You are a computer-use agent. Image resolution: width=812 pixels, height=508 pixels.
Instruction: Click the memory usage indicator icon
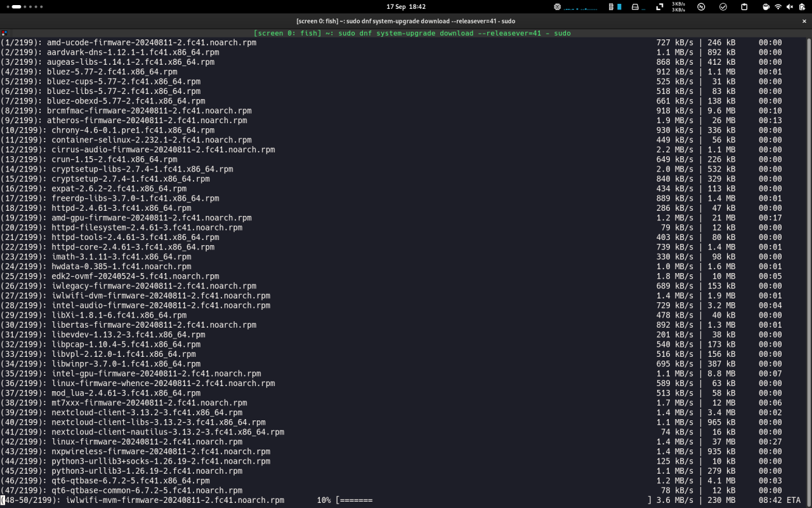click(x=611, y=7)
